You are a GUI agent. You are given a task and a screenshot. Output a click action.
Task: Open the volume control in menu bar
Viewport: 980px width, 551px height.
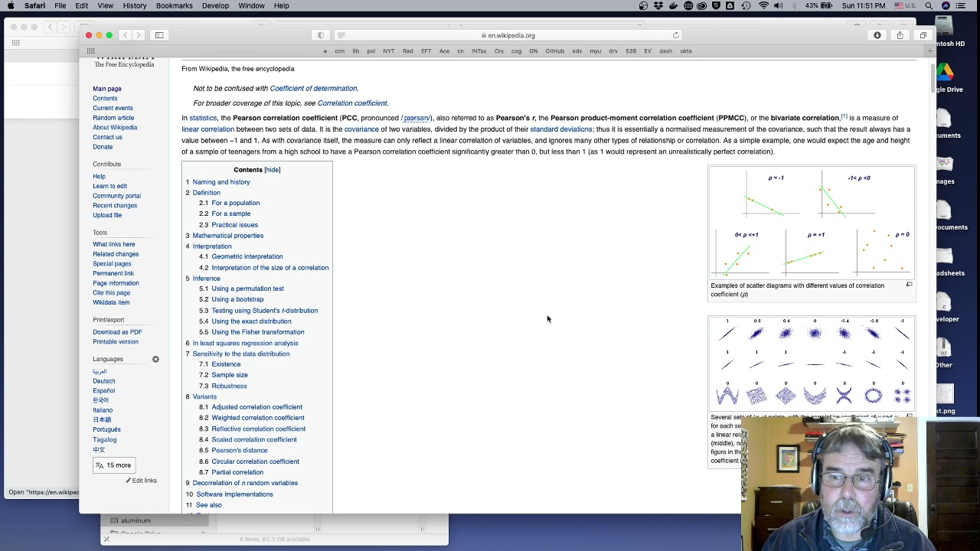pyautogui.click(x=779, y=6)
